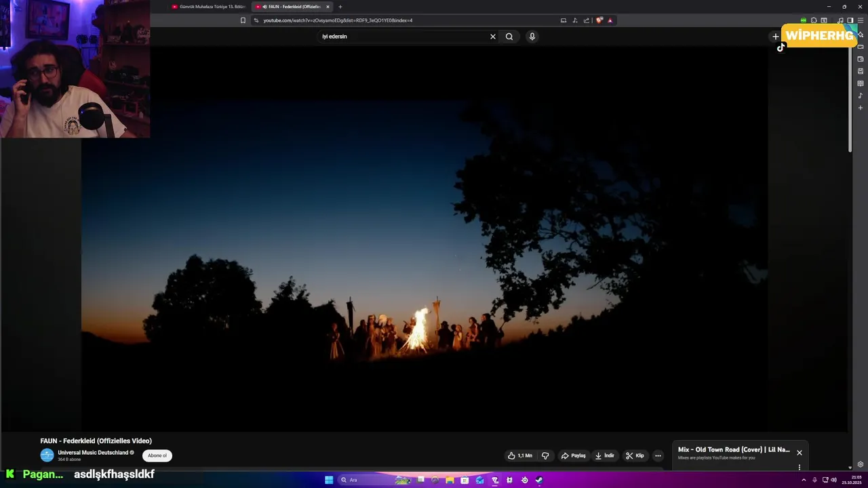The height and width of the screenshot is (488, 868).
Task: Start voice search with microphone icon
Action: [x=532, y=37]
